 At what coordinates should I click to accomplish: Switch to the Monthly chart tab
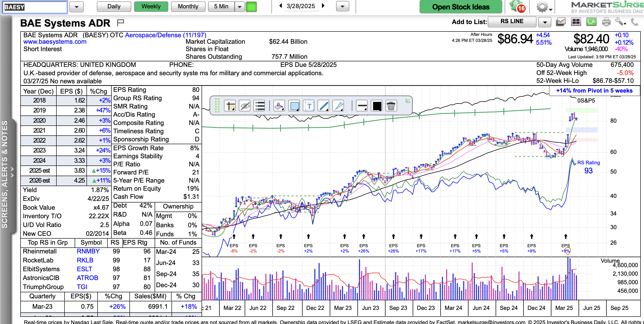click(188, 6)
